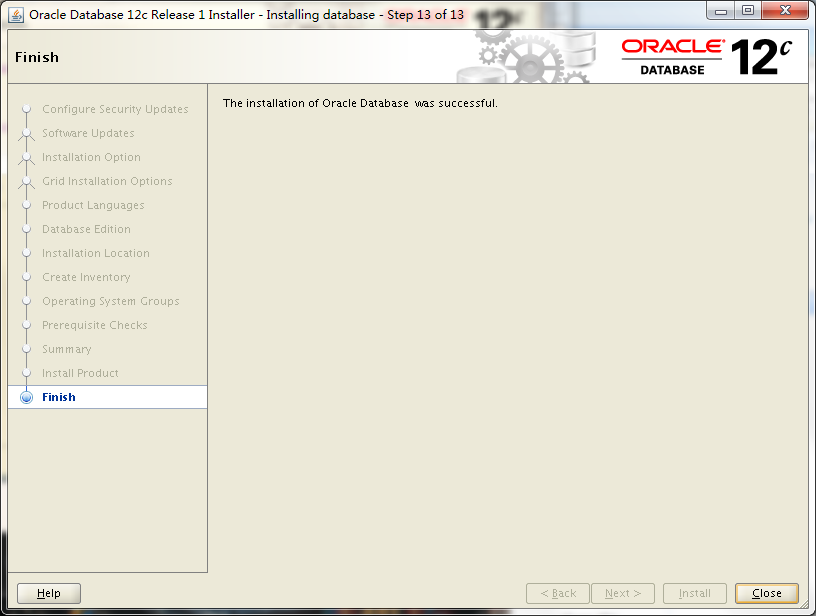Click the Summary step circle icon

pyautogui.click(x=26, y=349)
